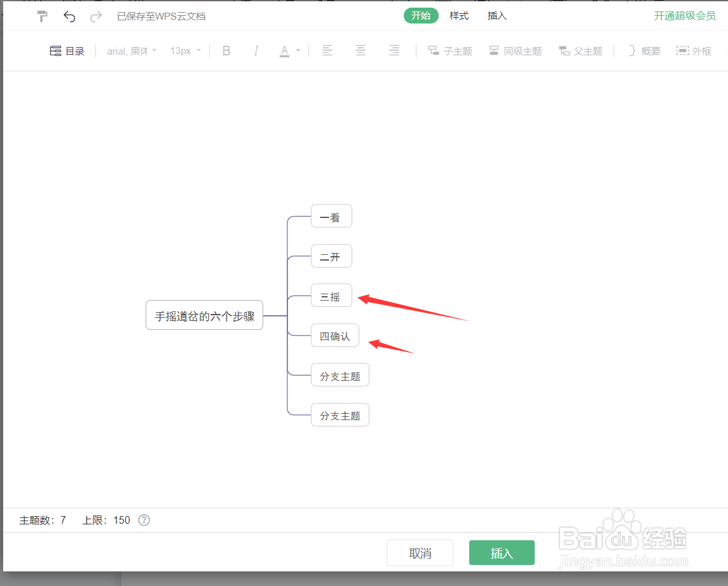Open the font family dropdown
The image size is (728, 586).
130,50
